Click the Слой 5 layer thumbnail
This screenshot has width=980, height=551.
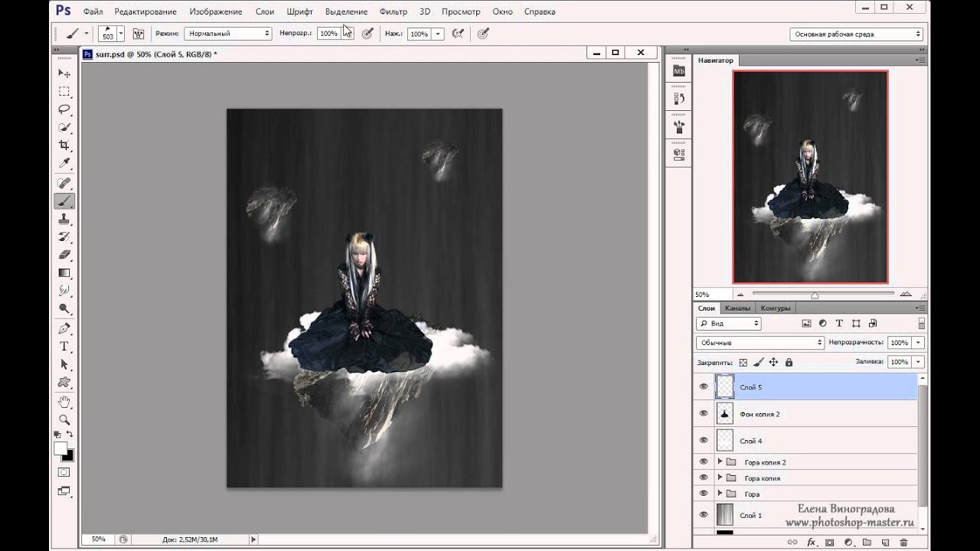click(724, 386)
